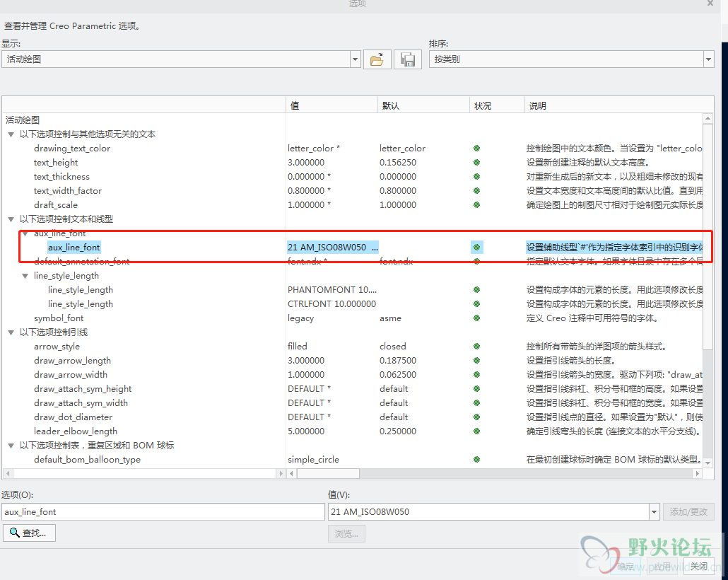Select the arrow_style option

(57, 347)
